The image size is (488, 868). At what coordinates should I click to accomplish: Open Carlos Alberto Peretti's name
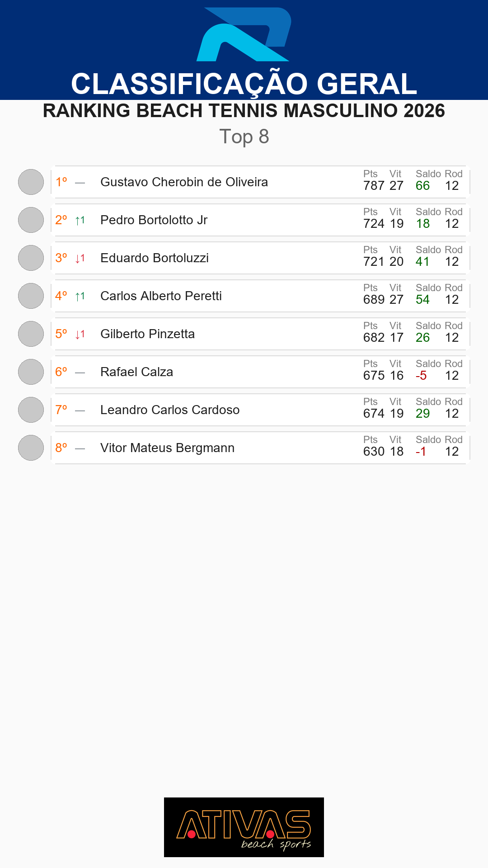coord(161,296)
